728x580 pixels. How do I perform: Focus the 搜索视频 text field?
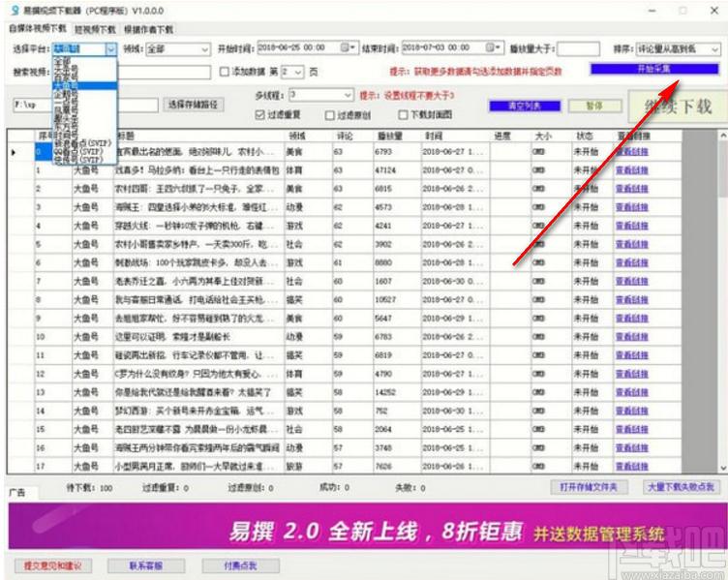[x=132, y=72]
